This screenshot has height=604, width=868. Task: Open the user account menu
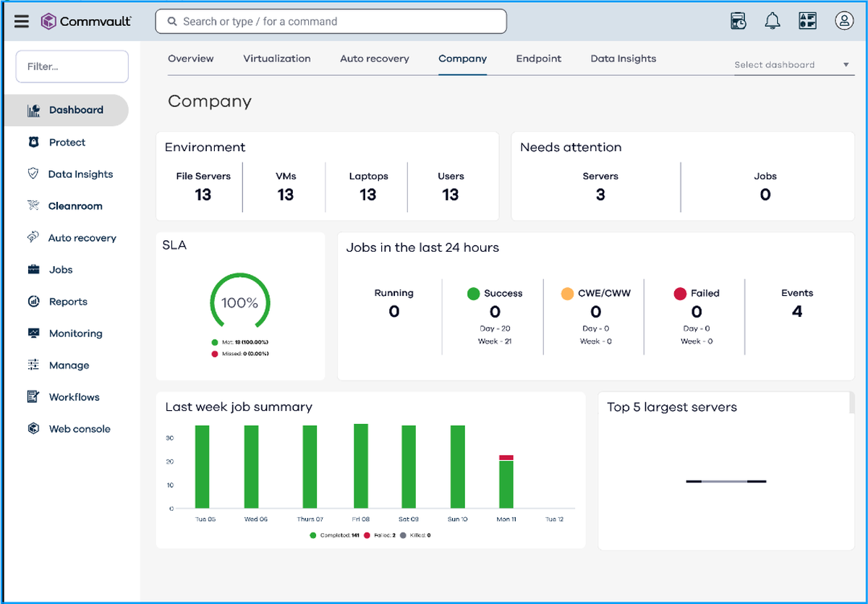(x=844, y=21)
